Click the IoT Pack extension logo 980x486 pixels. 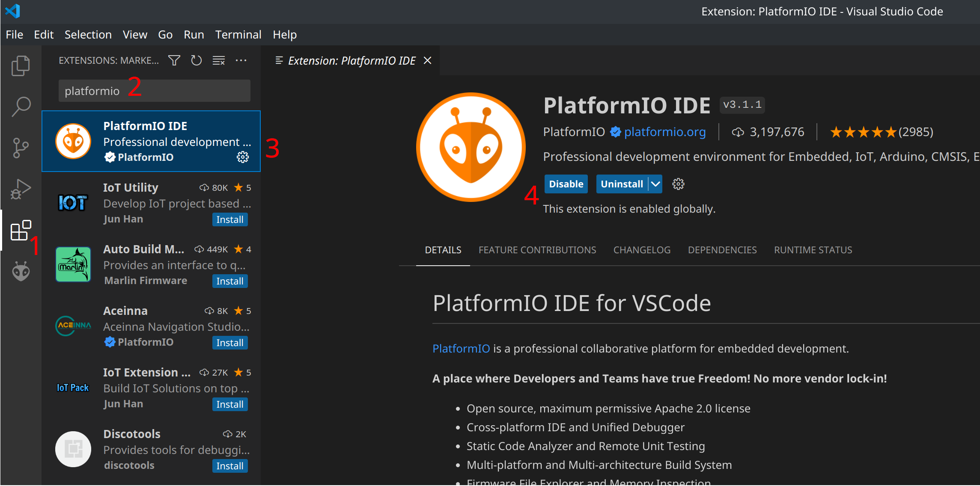tap(73, 388)
